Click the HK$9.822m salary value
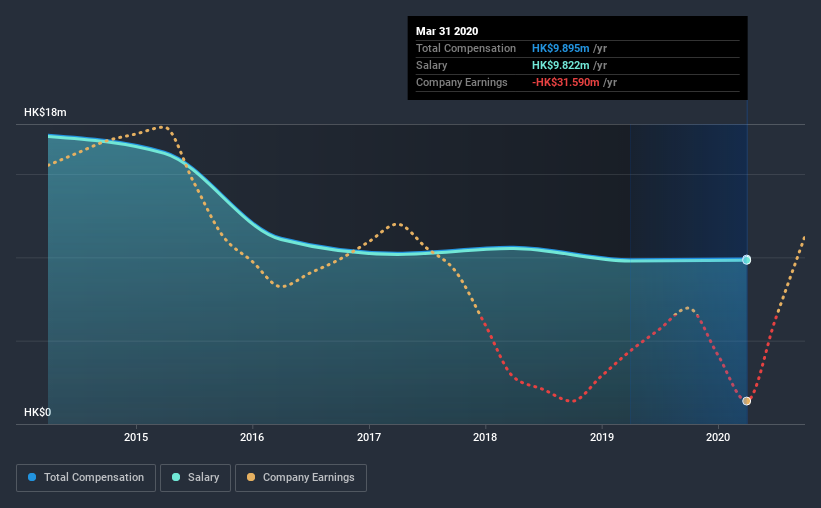Viewport: 821px width, 508px height. tap(561, 65)
